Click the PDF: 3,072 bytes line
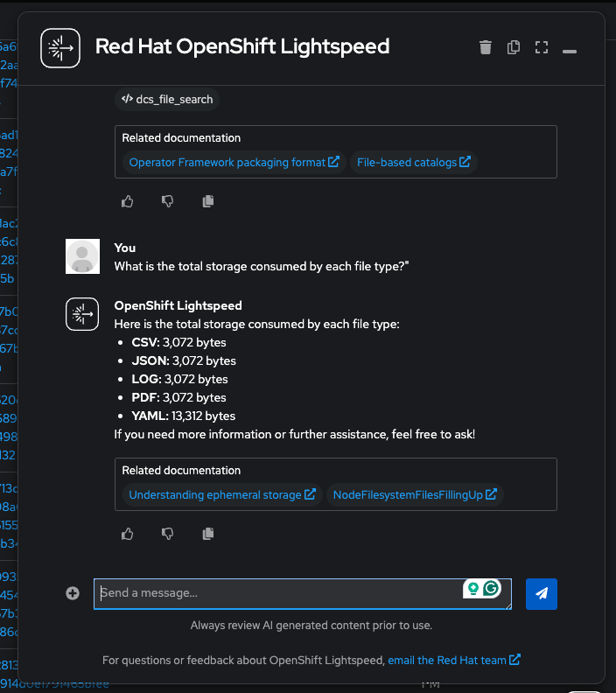The width and height of the screenshot is (616, 693). 178,397
